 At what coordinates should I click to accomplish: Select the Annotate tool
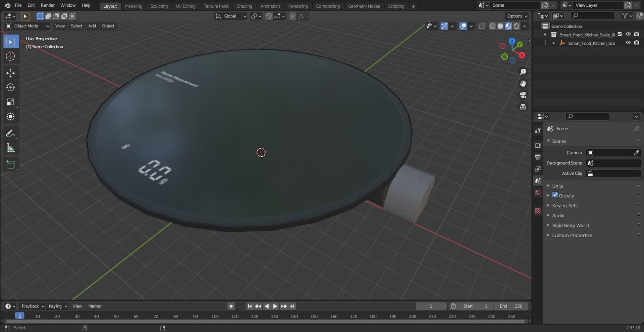11,134
